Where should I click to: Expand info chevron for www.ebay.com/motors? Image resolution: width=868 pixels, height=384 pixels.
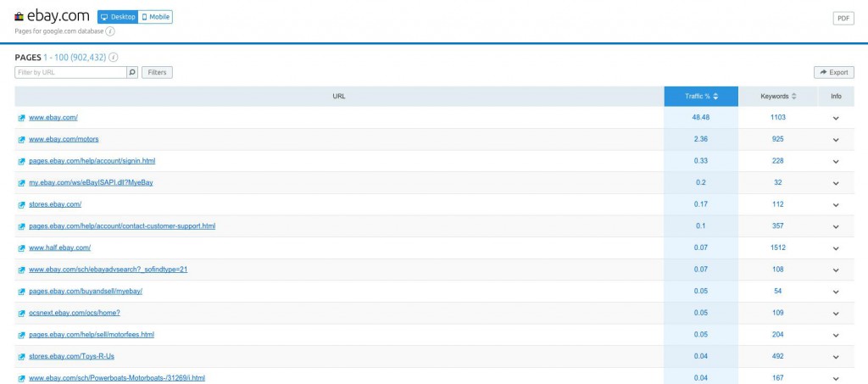(835, 139)
